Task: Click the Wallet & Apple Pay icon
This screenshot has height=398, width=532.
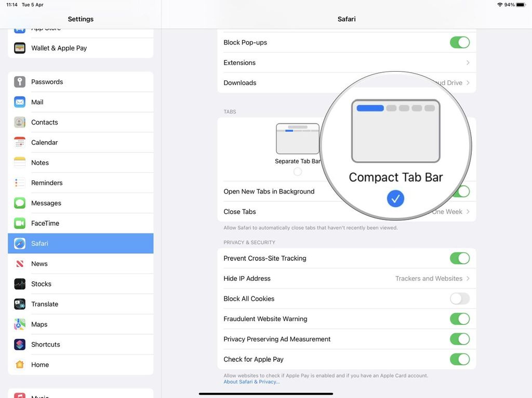Action: (x=20, y=48)
